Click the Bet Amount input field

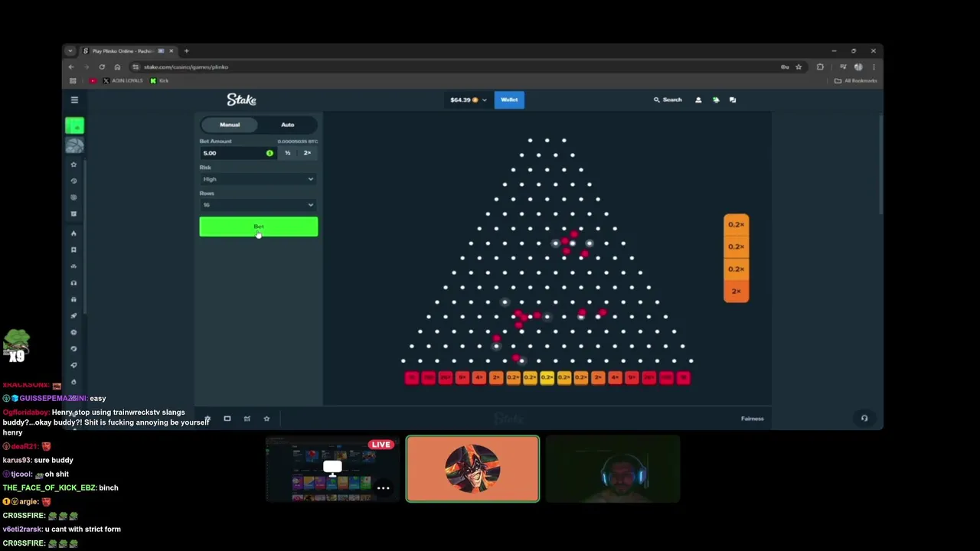click(237, 153)
